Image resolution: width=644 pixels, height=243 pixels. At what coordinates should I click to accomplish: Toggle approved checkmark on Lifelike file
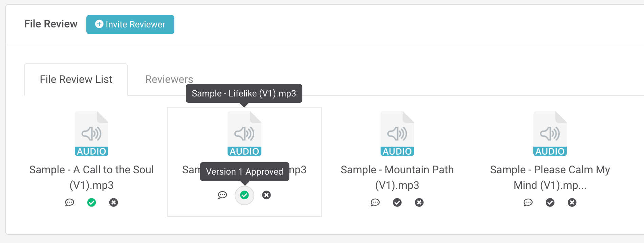(244, 195)
